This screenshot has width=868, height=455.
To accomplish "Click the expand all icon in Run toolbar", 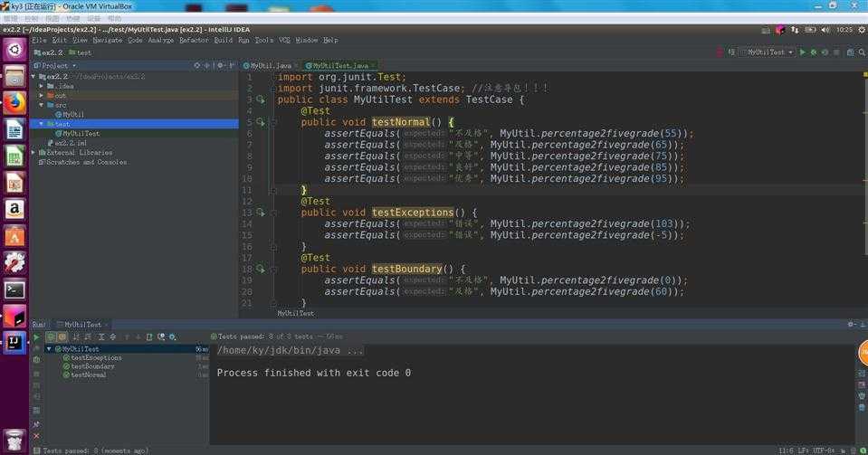I will (100, 337).
